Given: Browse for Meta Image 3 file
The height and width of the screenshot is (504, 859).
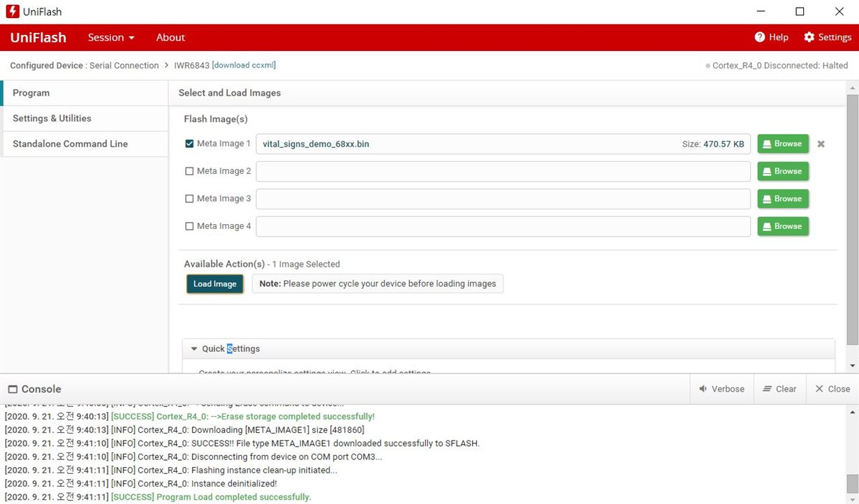Looking at the screenshot, I should [783, 199].
